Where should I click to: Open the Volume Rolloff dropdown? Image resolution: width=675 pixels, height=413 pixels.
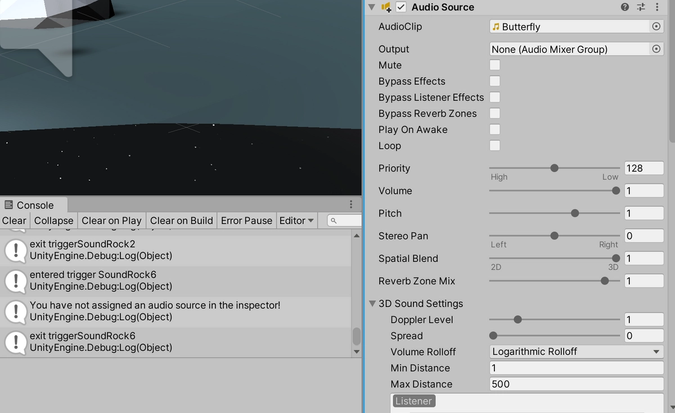[576, 352]
